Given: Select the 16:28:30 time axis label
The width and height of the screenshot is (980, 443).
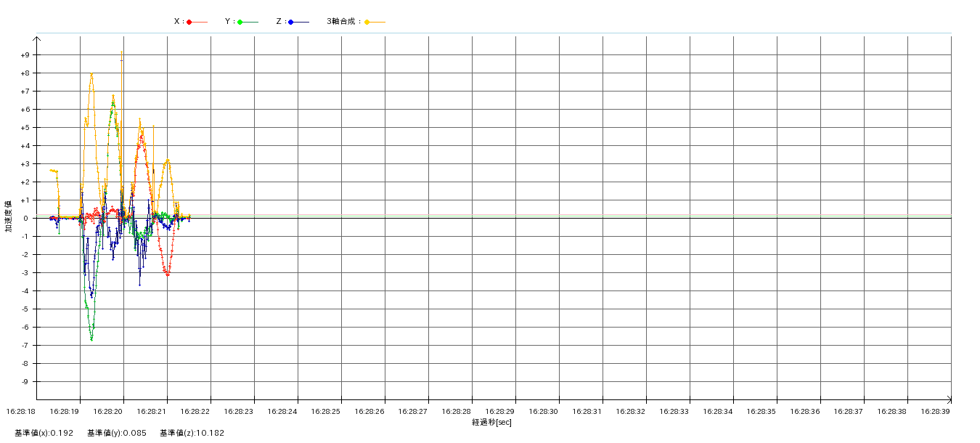Looking at the screenshot, I should 543,411.
